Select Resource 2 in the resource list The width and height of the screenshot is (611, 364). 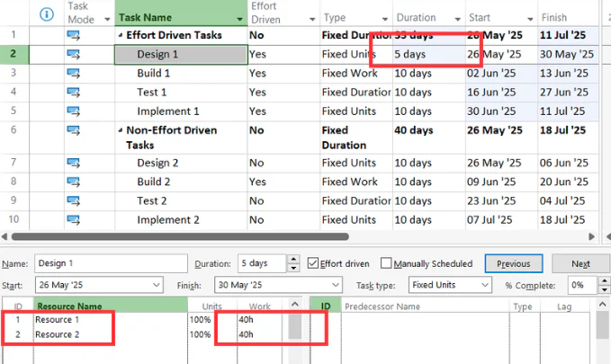57,334
